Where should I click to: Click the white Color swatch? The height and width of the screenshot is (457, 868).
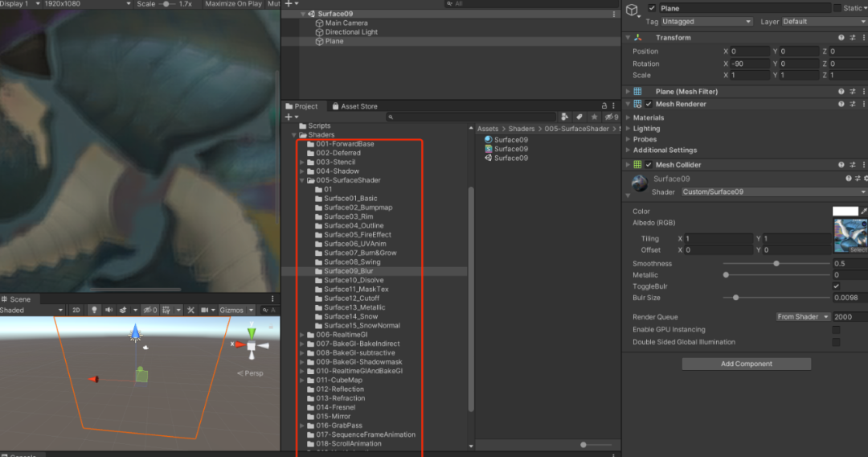coord(845,211)
